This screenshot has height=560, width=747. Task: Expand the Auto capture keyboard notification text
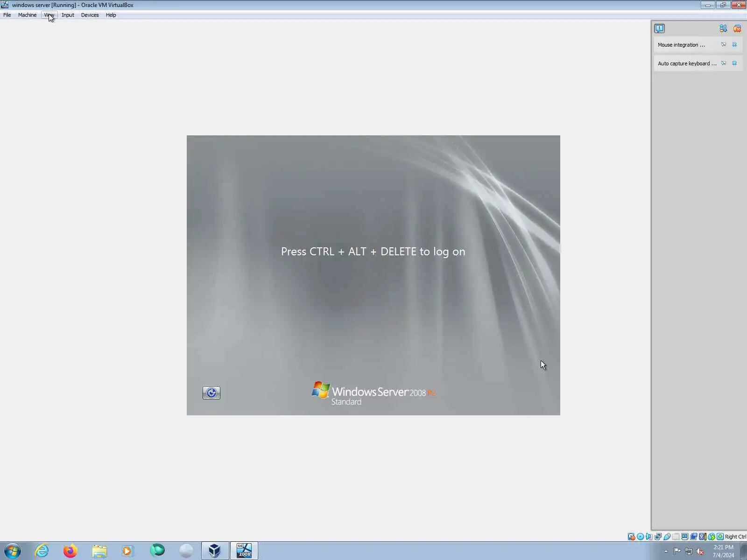tap(687, 63)
